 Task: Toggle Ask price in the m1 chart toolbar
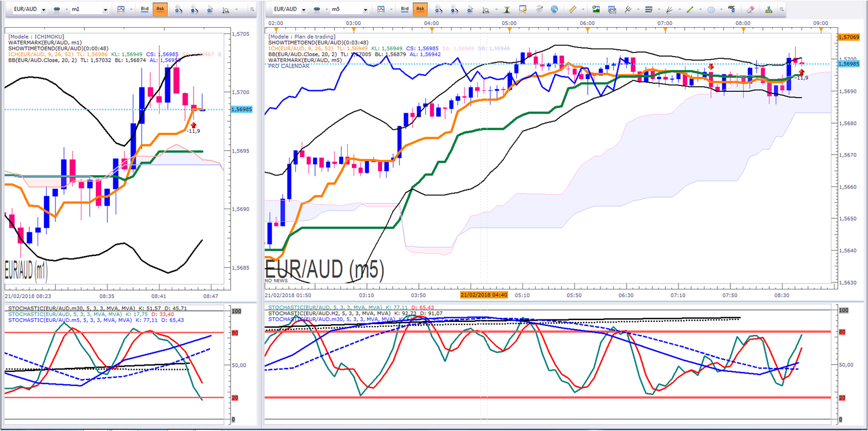pyautogui.click(x=159, y=9)
